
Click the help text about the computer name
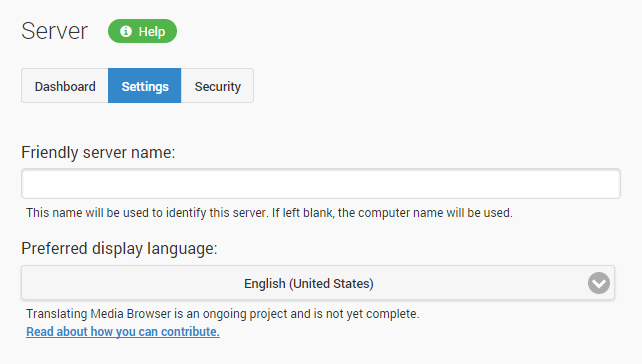pyautogui.click(x=269, y=213)
